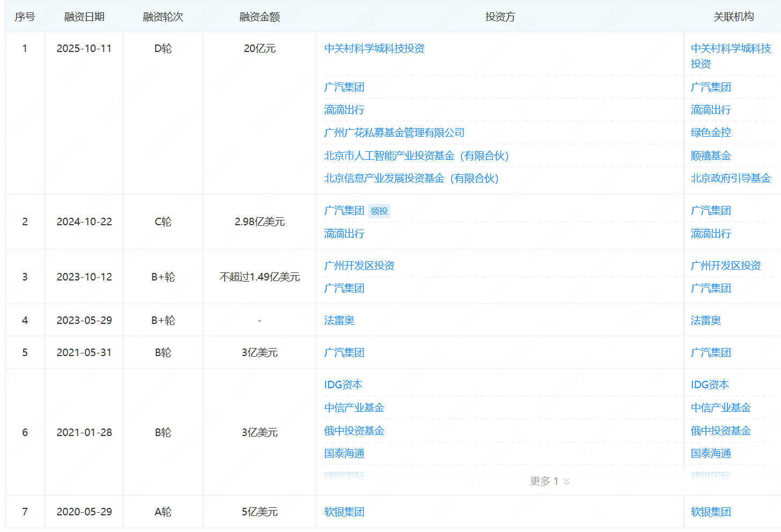Open 软银集团 in the A轮 投资方 column
781x532 pixels.
click(x=344, y=512)
